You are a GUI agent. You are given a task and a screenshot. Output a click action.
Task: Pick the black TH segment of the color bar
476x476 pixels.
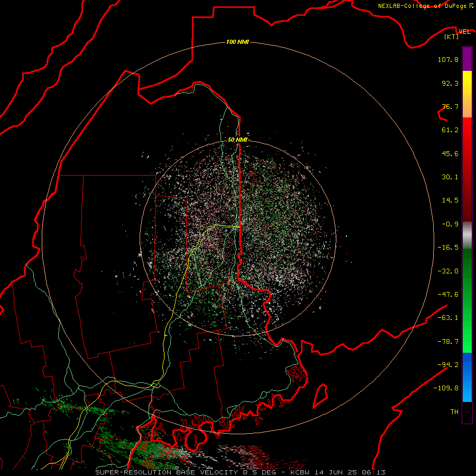[467, 413]
